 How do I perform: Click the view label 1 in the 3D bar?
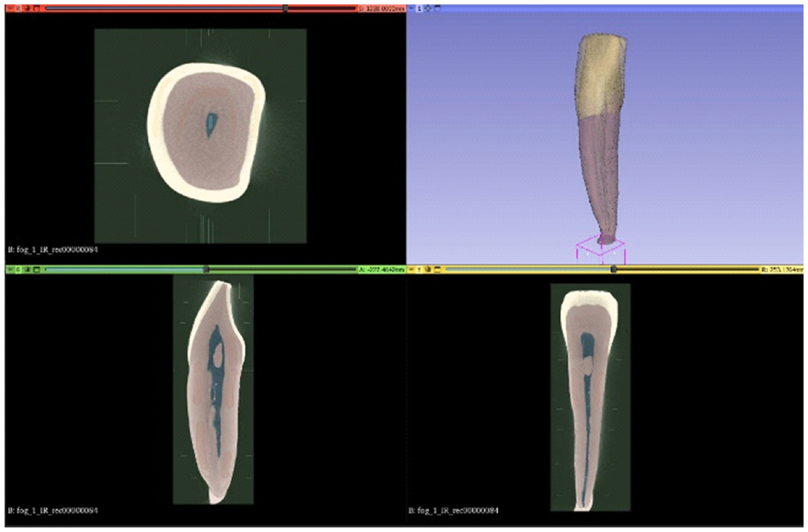pos(419,8)
